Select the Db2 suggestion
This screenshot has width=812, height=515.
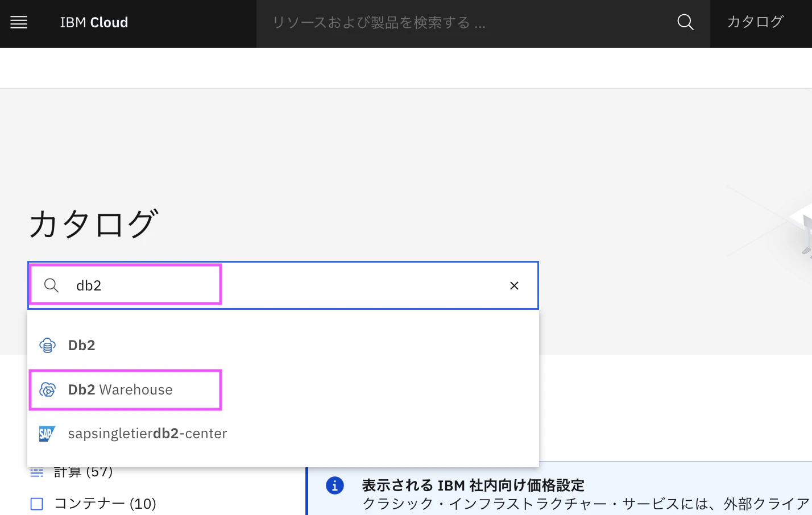pos(283,345)
